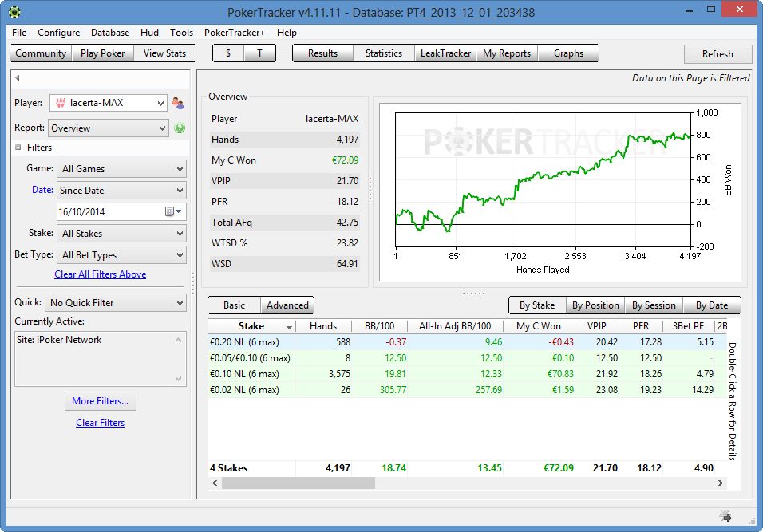Click the BB/100 column header
Viewport: 763px width, 532px height.
pyautogui.click(x=380, y=326)
